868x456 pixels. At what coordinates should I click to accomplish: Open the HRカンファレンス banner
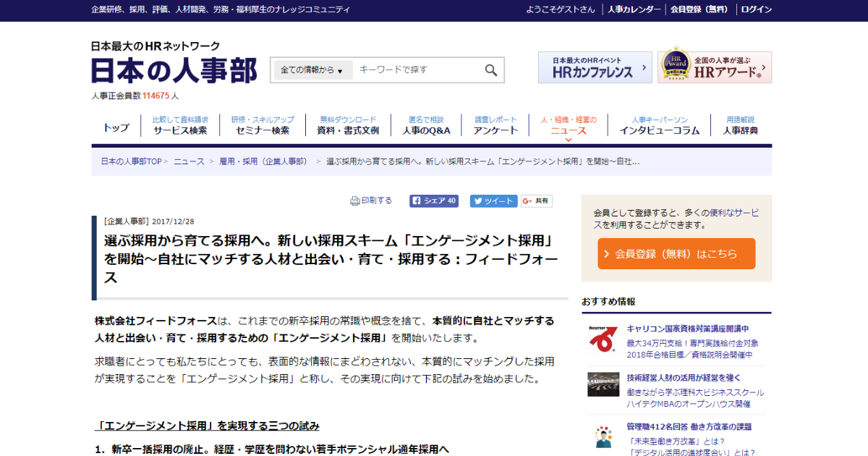[x=595, y=67]
